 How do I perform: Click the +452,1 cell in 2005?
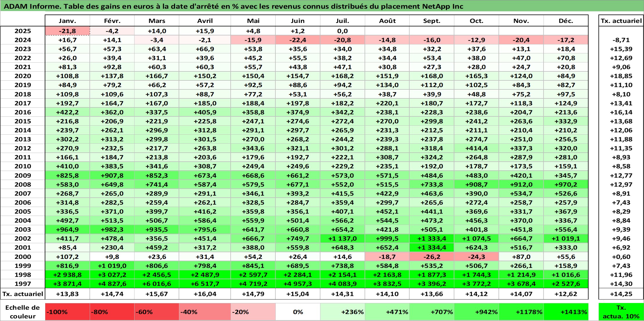coord(387,212)
